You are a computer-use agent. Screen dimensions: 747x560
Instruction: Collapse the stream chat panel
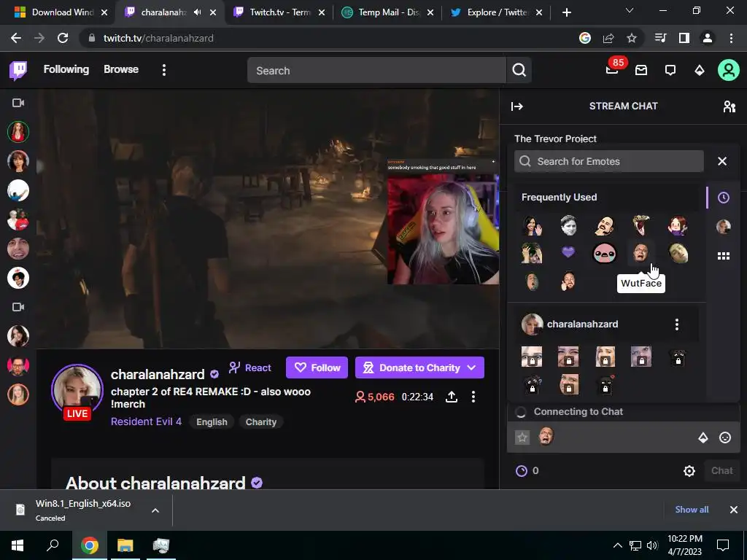[517, 106]
